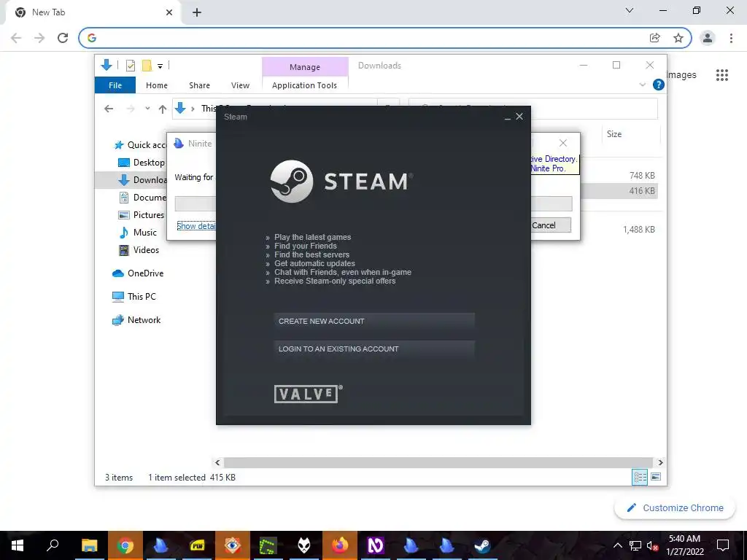The image size is (747, 560).
Task: Click Customize Chrome button
Action: click(675, 508)
